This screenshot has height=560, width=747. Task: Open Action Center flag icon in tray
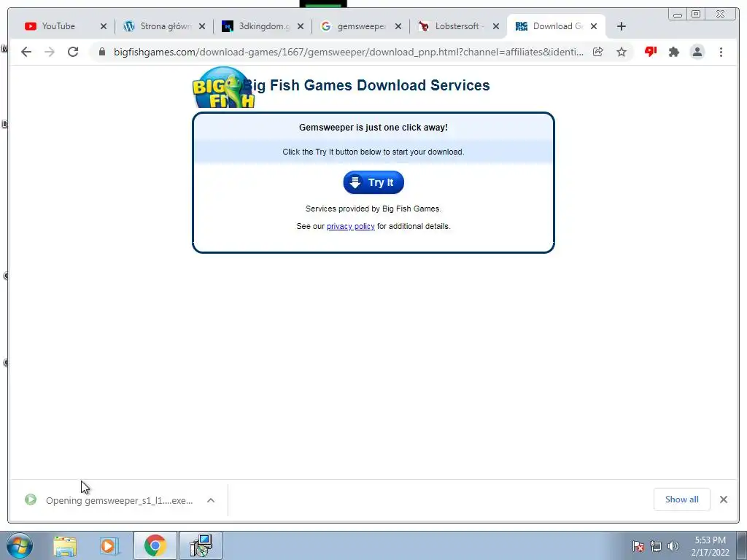coord(638,546)
